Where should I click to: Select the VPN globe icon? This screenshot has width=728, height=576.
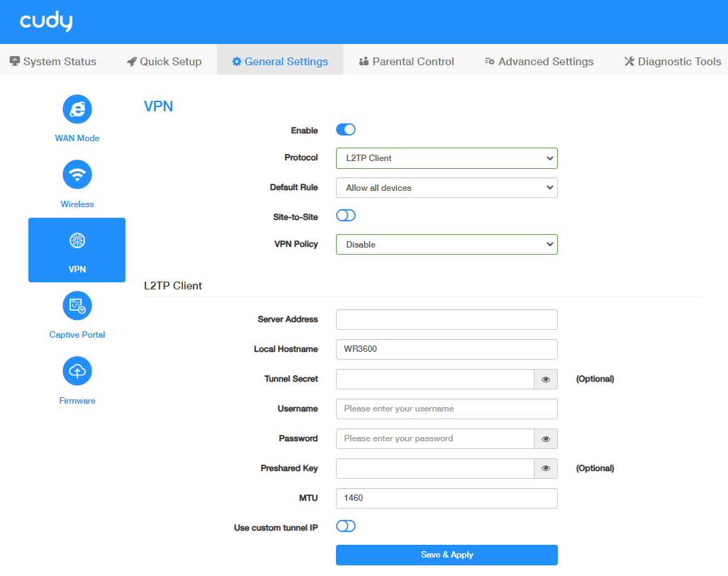tap(77, 240)
